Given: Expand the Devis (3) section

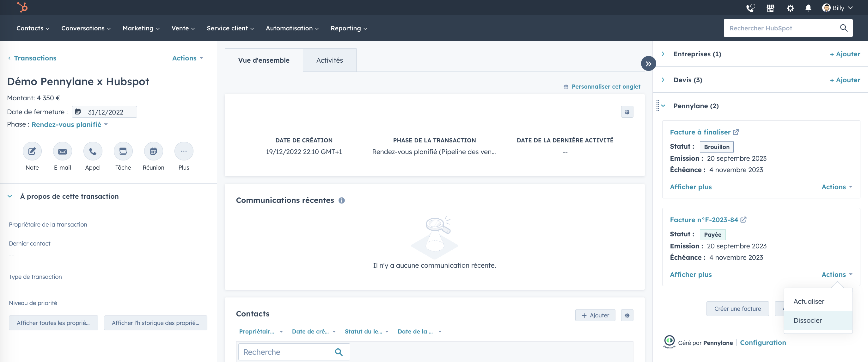Looking at the screenshot, I should 663,80.
